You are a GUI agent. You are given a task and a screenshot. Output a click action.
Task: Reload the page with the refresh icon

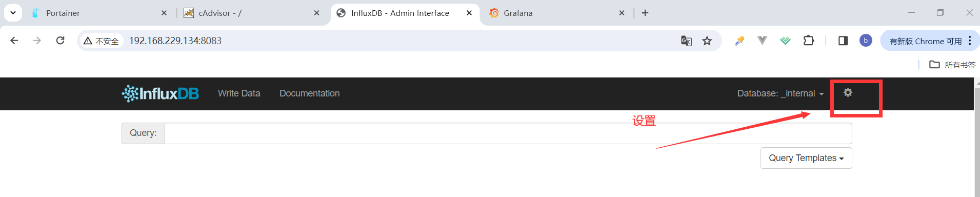point(60,41)
